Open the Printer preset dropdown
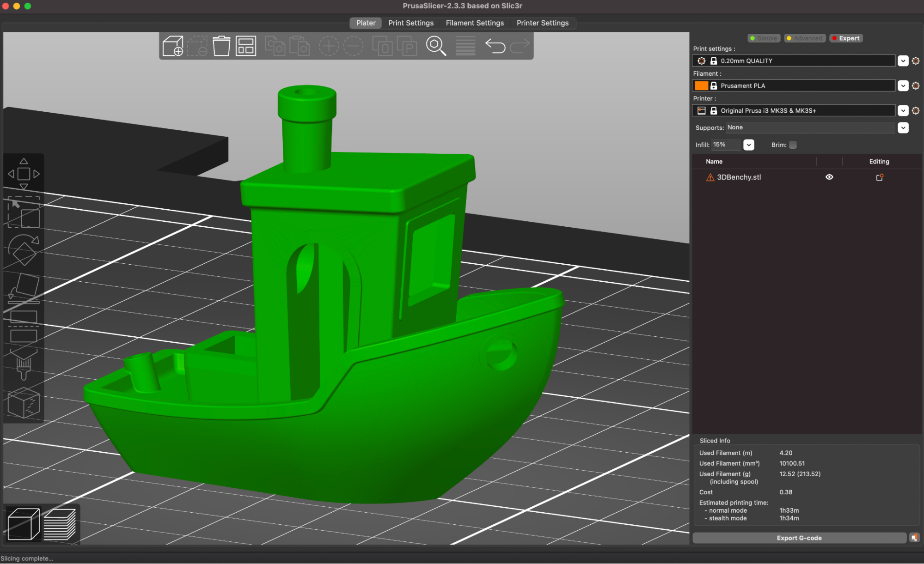Screen dimensions: 924x564 coord(903,111)
